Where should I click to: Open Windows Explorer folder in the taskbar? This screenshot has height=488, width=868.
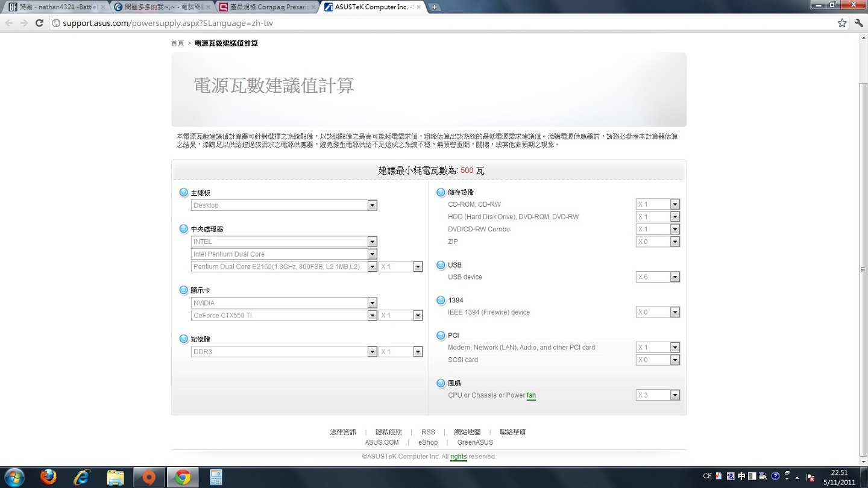pyautogui.click(x=115, y=477)
